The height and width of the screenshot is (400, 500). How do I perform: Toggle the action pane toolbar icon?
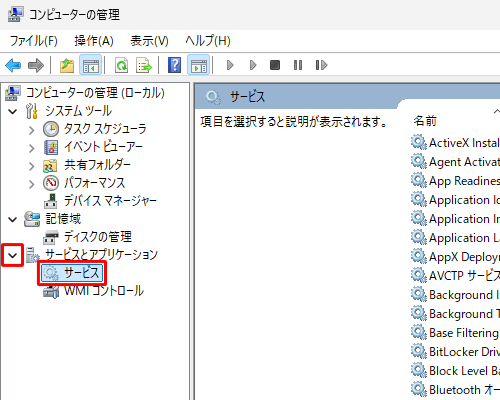199,65
